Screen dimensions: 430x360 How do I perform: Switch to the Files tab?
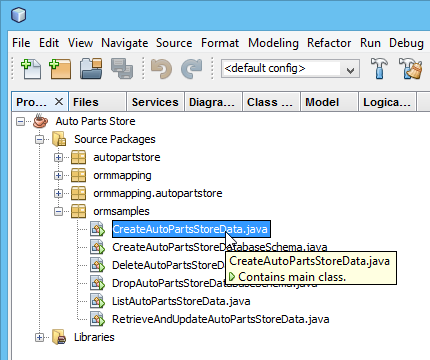(x=97, y=102)
